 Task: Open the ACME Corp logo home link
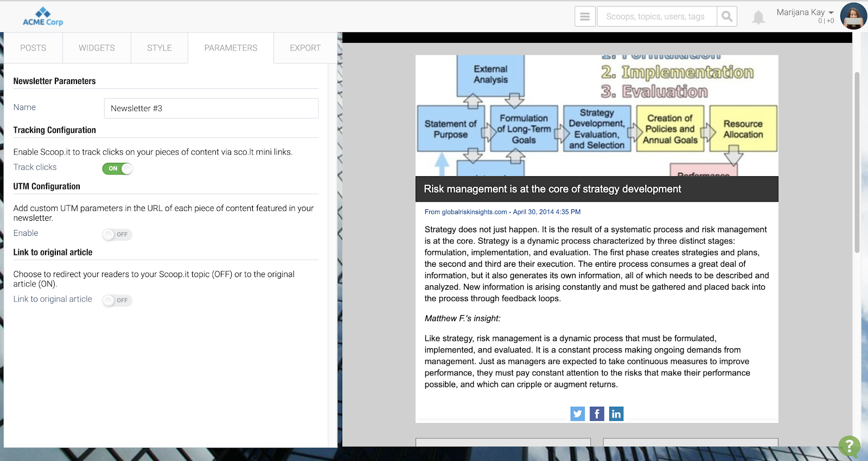(x=43, y=16)
